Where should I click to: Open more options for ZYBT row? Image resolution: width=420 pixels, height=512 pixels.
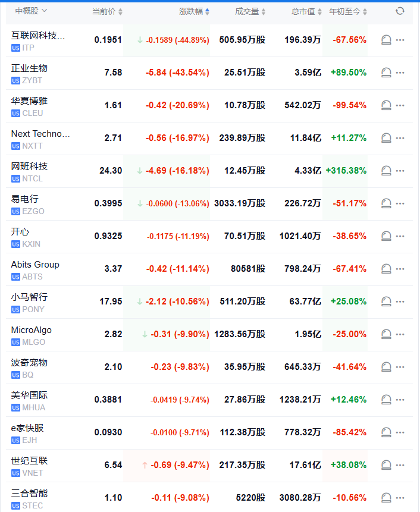pyautogui.click(x=400, y=73)
